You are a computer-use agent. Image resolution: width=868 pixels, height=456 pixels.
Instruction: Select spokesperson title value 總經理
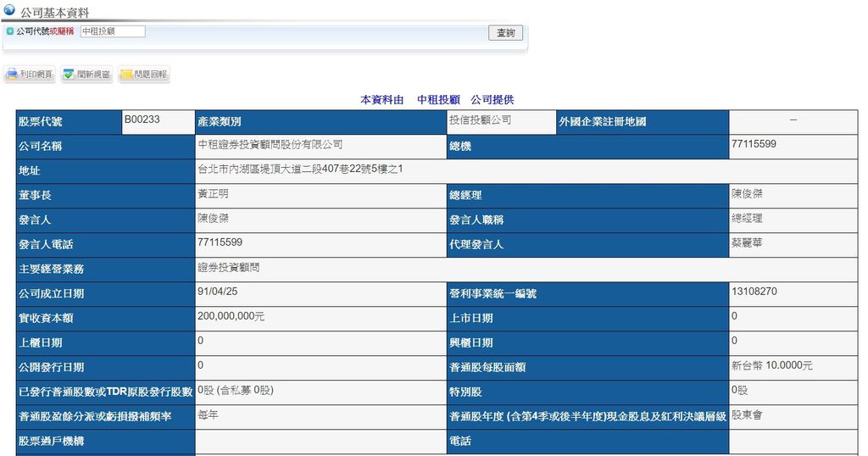click(747, 218)
